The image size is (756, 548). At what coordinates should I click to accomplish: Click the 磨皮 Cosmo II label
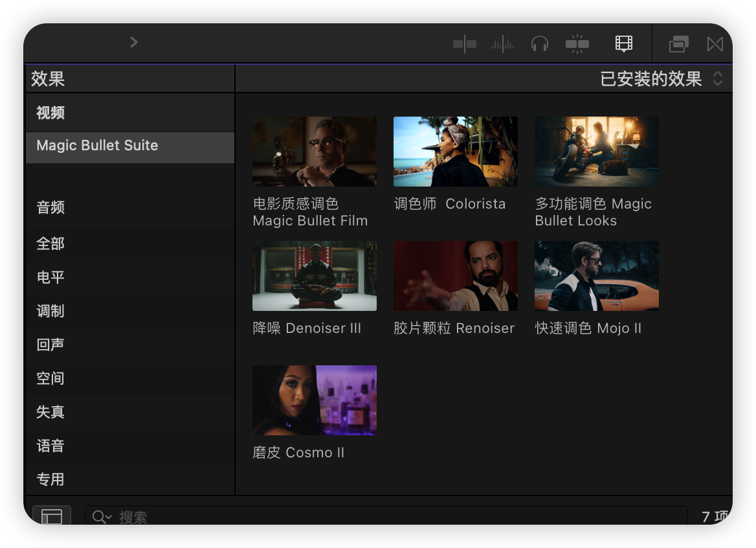click(x=298, y=453)
